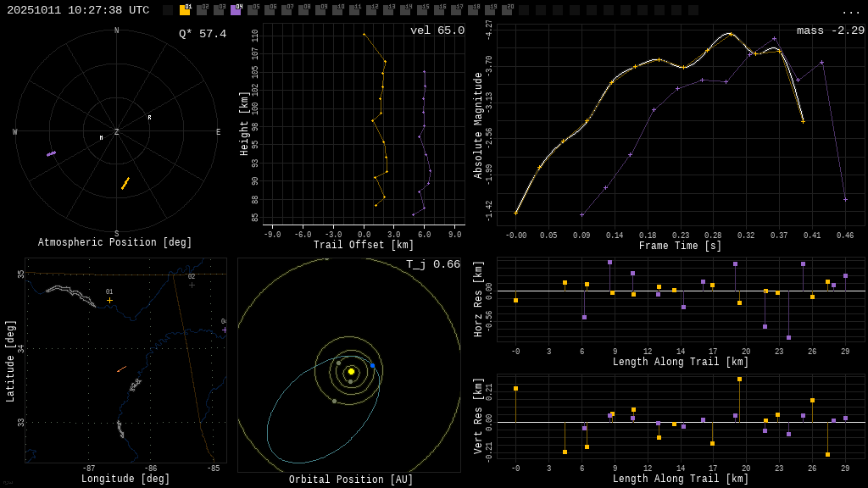Select the yellow meteor track in sky plot

point(125,183)
